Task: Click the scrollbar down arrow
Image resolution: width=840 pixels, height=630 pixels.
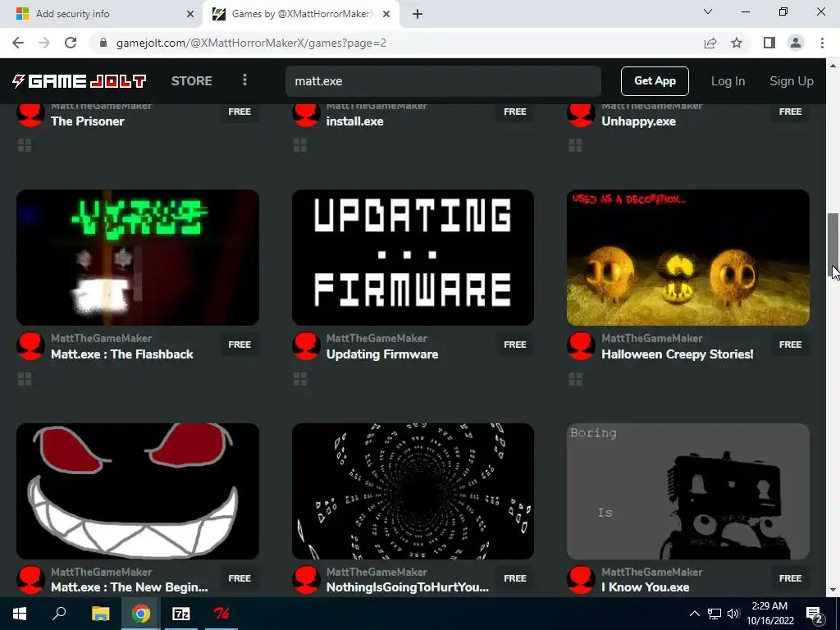Action: click(833, 591)
